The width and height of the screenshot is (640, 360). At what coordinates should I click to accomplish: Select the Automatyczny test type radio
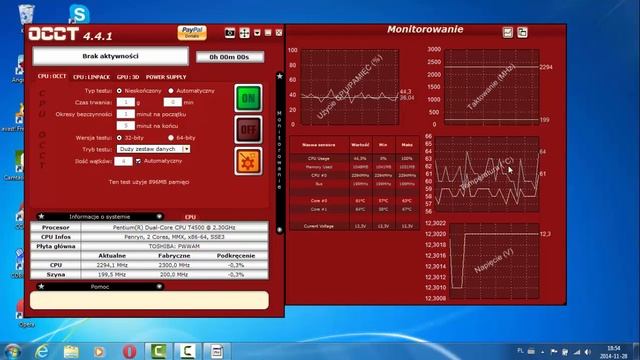(x=171, y=91)
